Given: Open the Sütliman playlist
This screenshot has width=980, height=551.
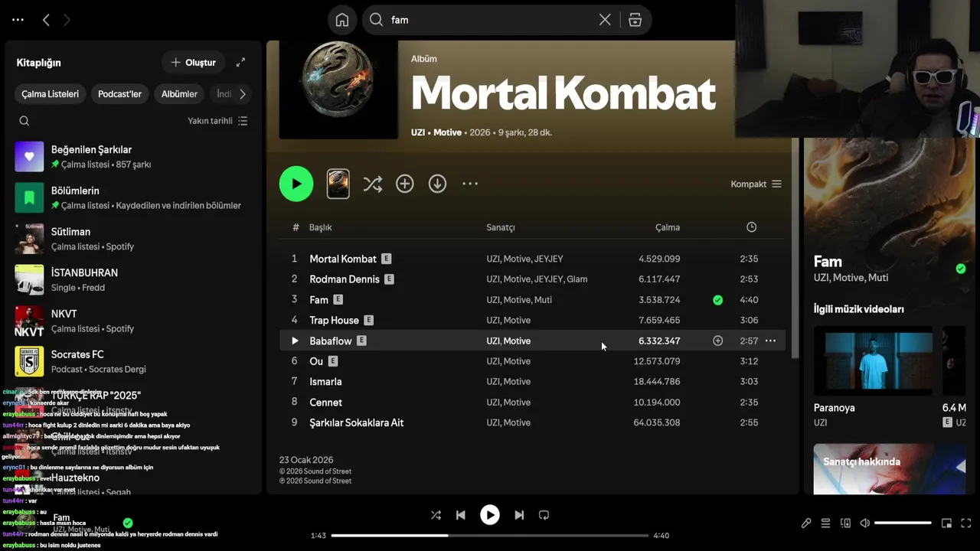Looking at the screenshot, I should [x=134, y=239].
